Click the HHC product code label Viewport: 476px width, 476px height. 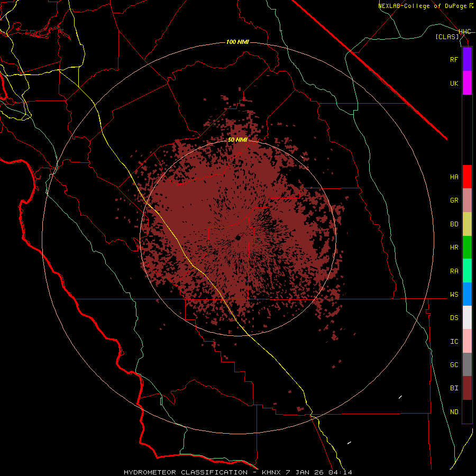[464, 32]
